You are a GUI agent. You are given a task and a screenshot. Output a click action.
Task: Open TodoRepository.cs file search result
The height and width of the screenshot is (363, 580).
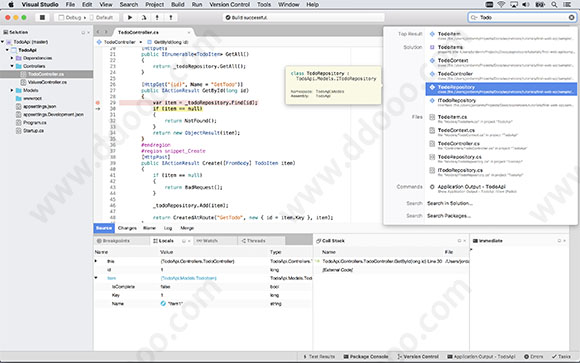[x=501, y=158]
